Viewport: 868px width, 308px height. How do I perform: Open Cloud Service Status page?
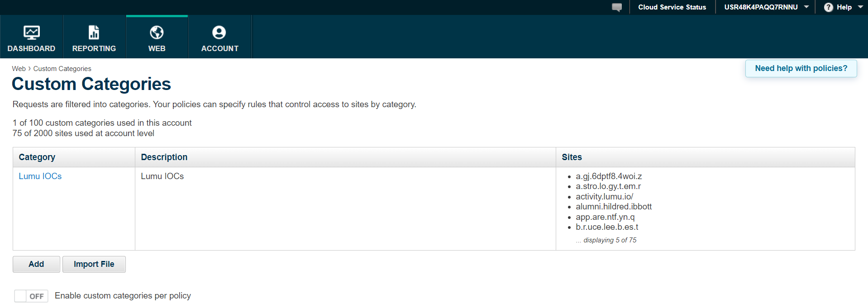point(672,7)
